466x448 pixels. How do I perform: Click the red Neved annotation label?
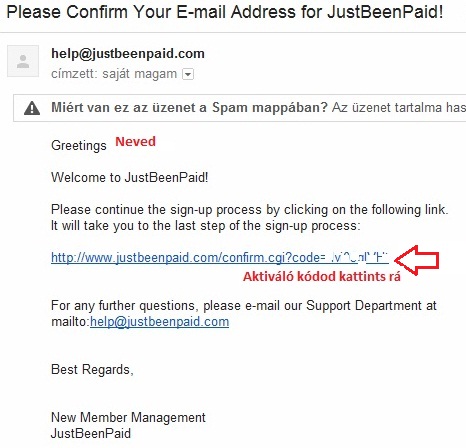pyautogui.click(x=135, y=142)
